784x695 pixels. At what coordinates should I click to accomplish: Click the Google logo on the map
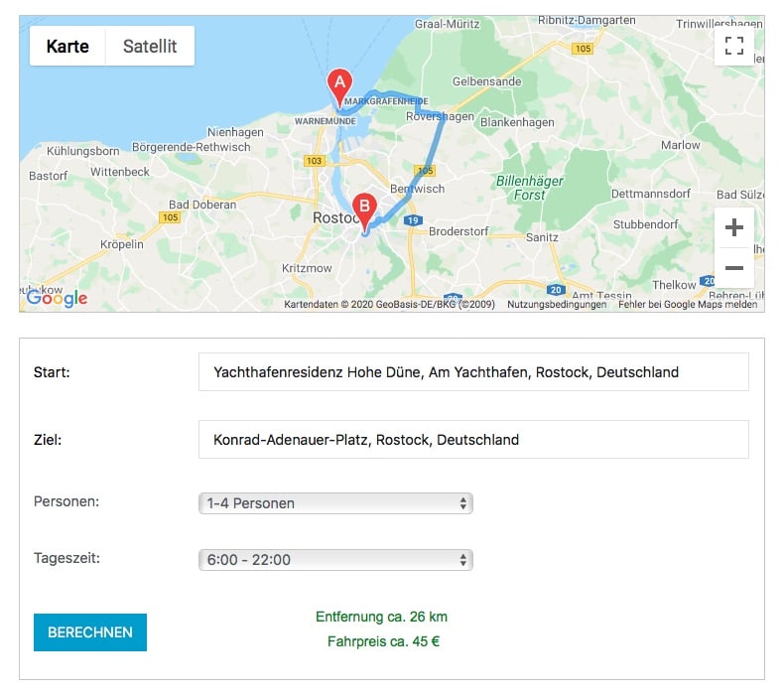click(57, 297)
